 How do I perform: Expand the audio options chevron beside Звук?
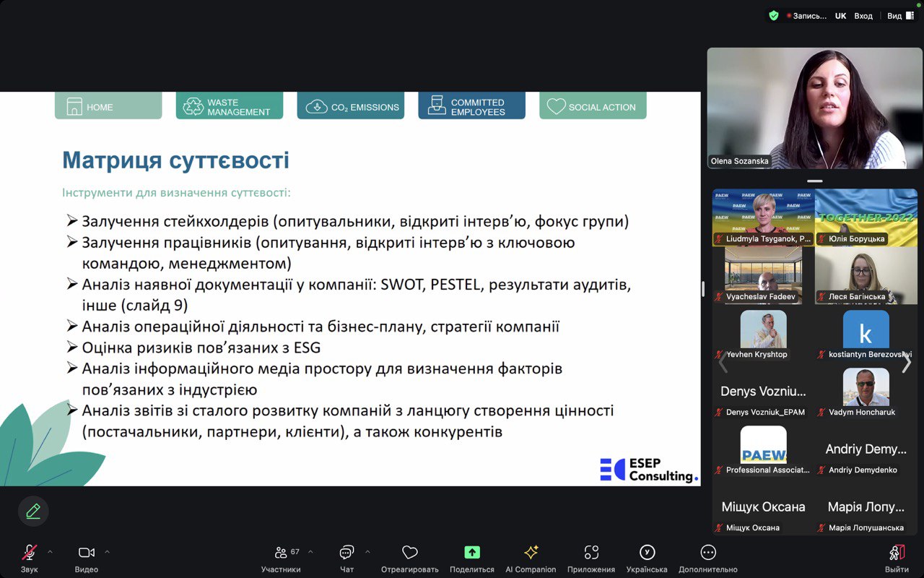click(x=50, y=552)
